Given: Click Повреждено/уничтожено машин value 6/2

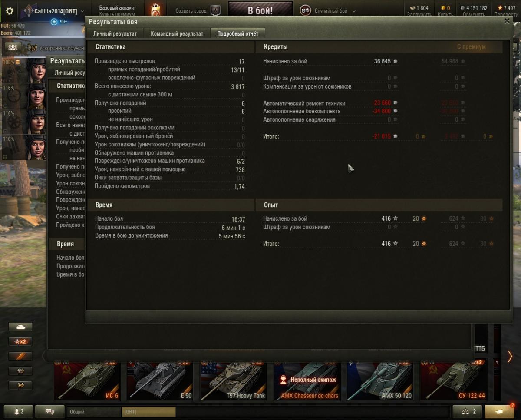Looking at the screenshot, I should [241, 161].
